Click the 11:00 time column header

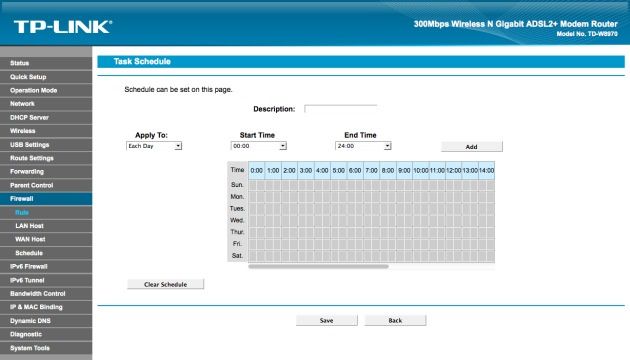pos(437,170)
